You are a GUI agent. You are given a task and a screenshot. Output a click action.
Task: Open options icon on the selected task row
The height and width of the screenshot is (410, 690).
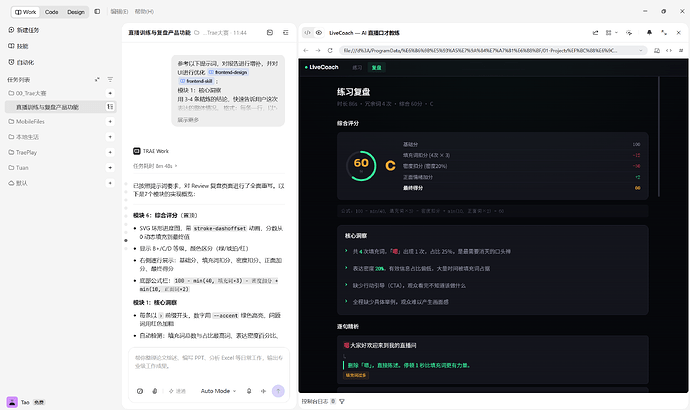pos(110,107)
